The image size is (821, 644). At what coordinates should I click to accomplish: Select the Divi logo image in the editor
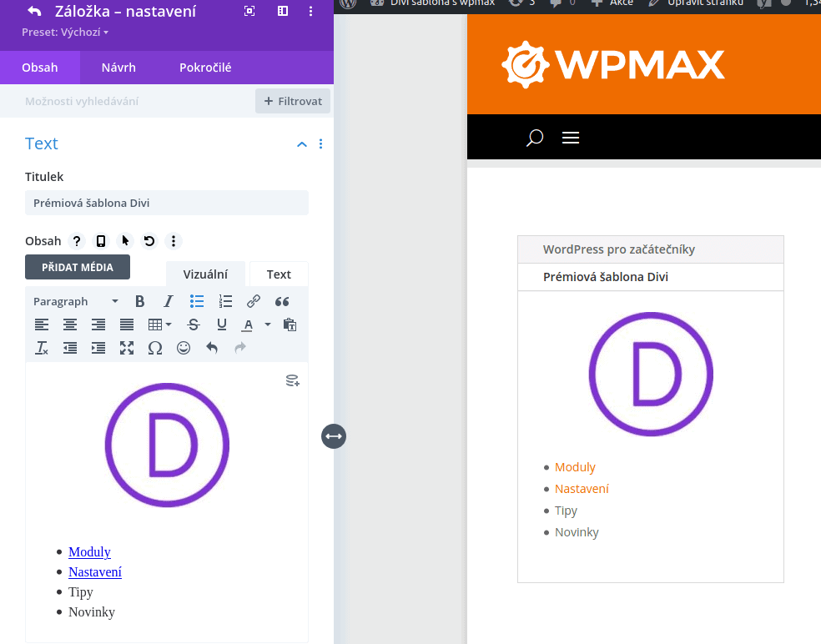[x=167, y=445]
